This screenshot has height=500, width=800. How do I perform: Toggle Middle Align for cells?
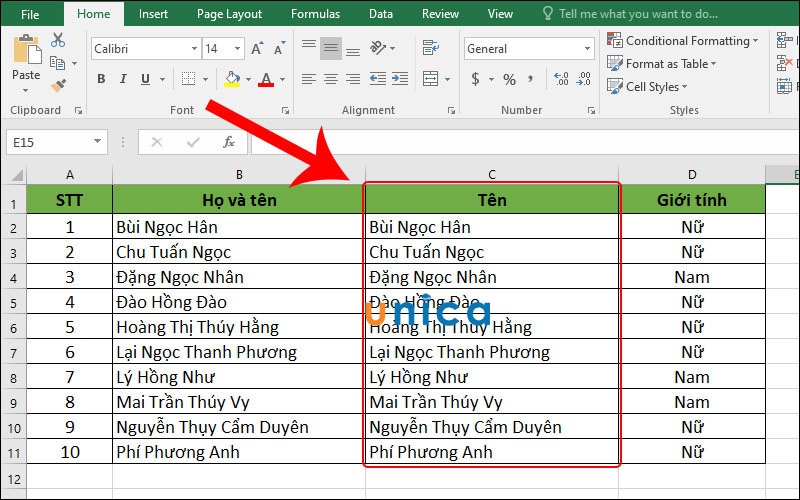click(331, 48)
